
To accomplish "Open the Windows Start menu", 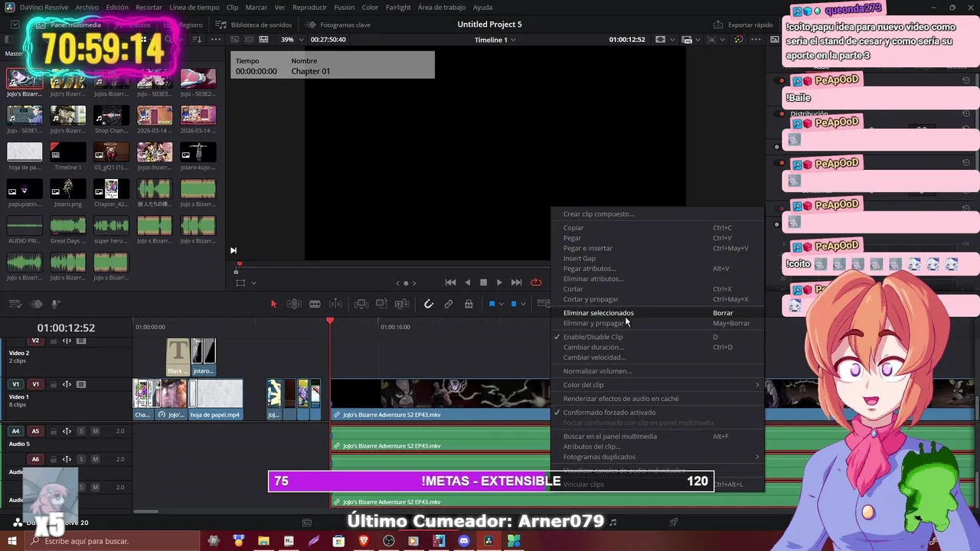I will click(x=11, y=541).
